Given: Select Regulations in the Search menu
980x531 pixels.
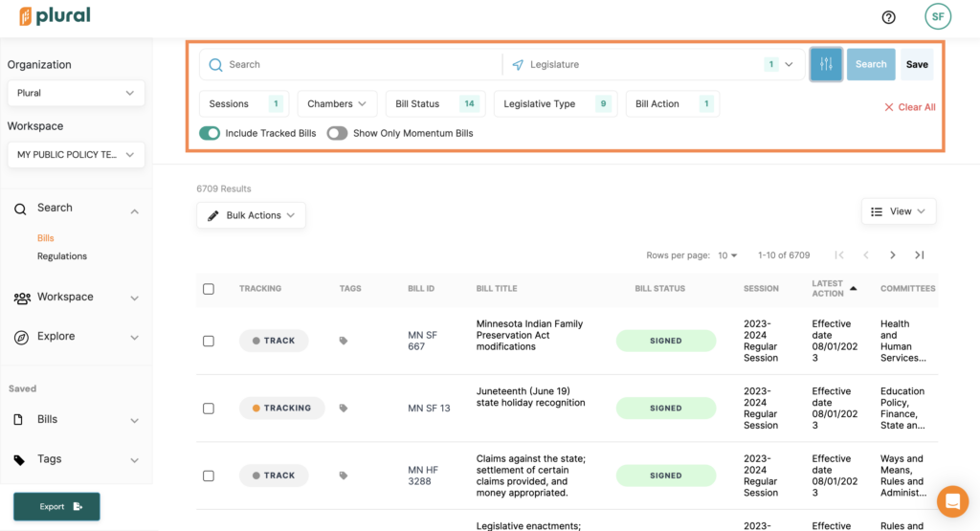Looking at the screenshot, I should point(62,256).
